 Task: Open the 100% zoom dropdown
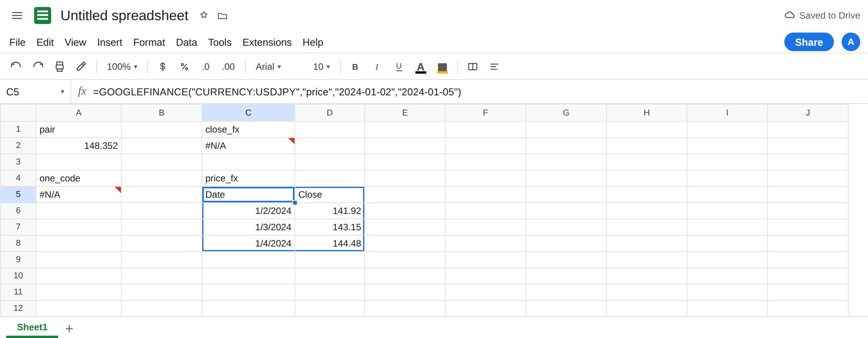[122, 67]
